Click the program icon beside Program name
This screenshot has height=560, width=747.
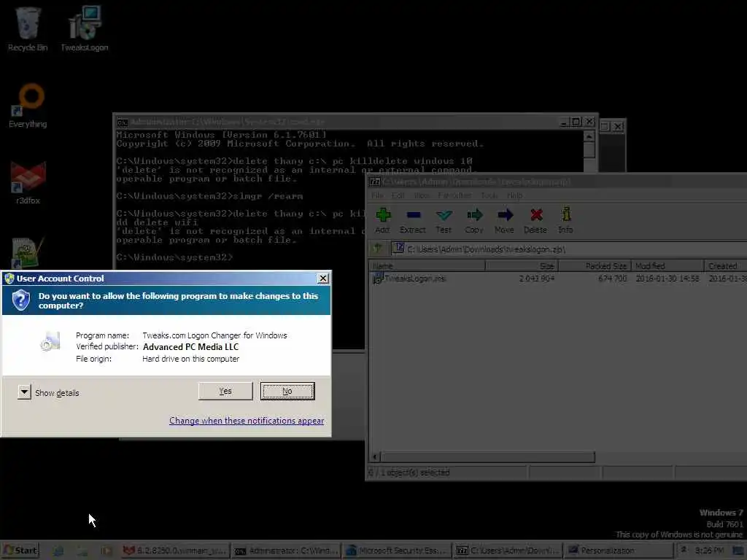coord(50,341)
